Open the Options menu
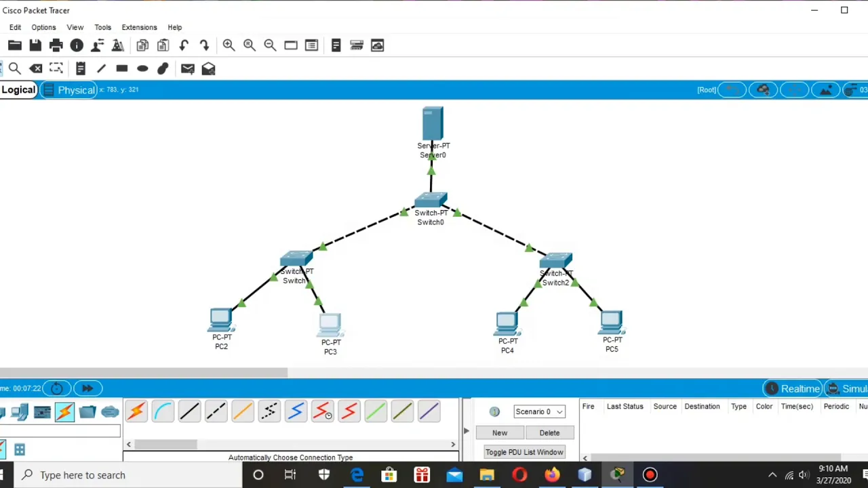This screenshot has width=868, height=488. 43,27
